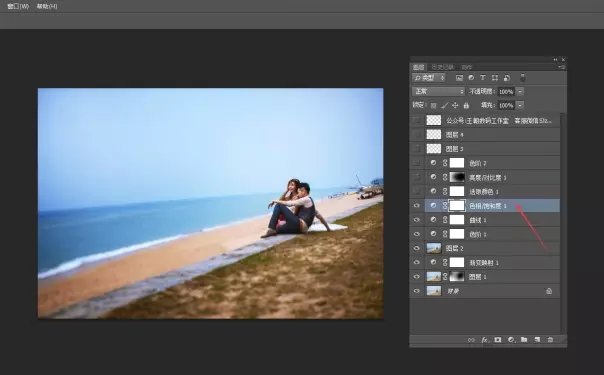Viewport: 604px width, 375px height.
Task: Click the lock all padlock icon
Action: click(466, 105)
